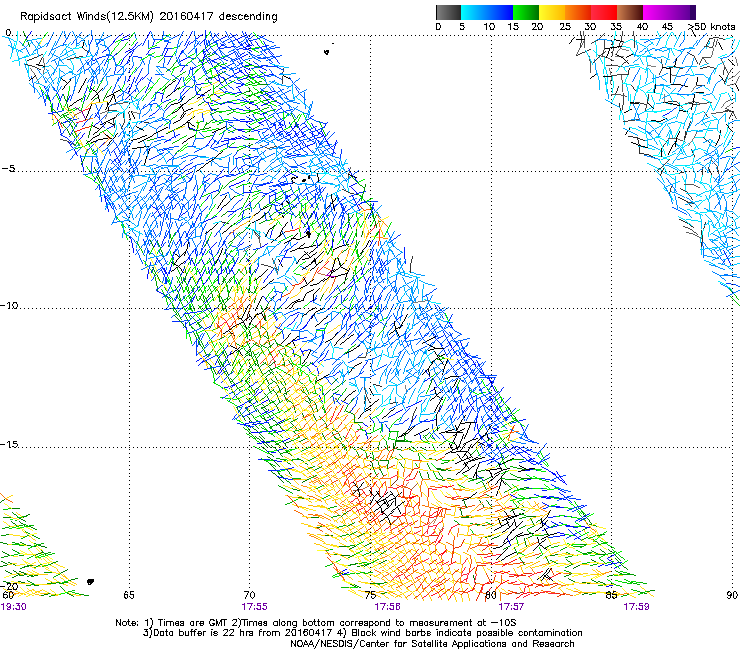Click the 'Times are GMT' note line
Image resolution: width=740 pixels, height=650 pixels.
tap(316, 623)
